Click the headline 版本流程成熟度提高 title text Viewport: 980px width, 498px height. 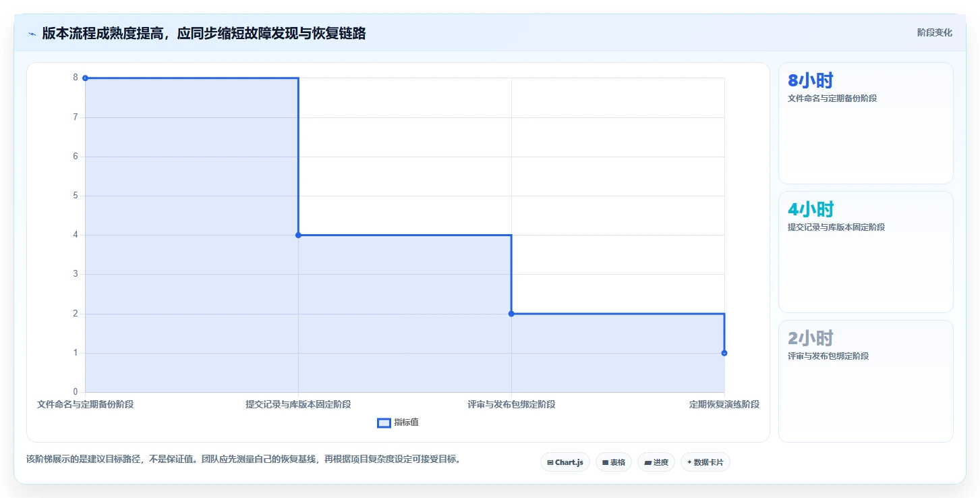click(x=204, y=34)
